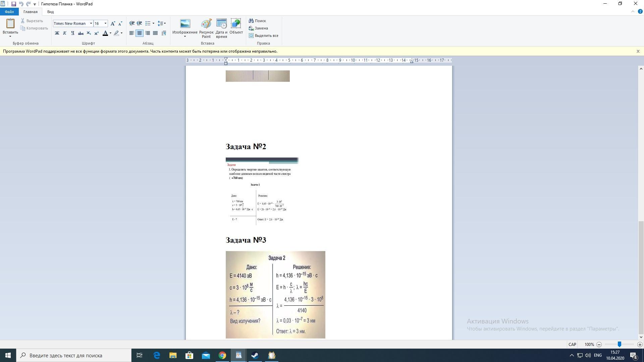Expand the font size 16 dropdown
This screenshot has height=362, width=644.
105,23
